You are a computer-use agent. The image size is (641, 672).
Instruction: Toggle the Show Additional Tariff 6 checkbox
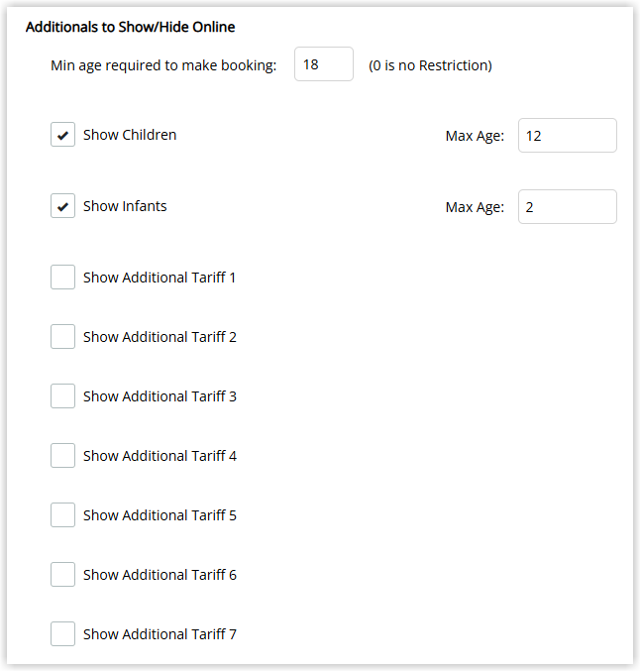click(63, 575)
